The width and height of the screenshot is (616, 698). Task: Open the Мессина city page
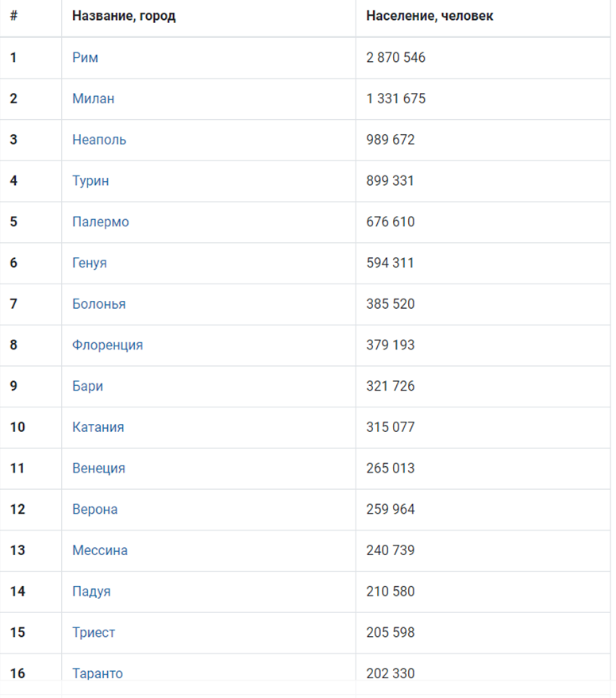click(x=100, y=550)
